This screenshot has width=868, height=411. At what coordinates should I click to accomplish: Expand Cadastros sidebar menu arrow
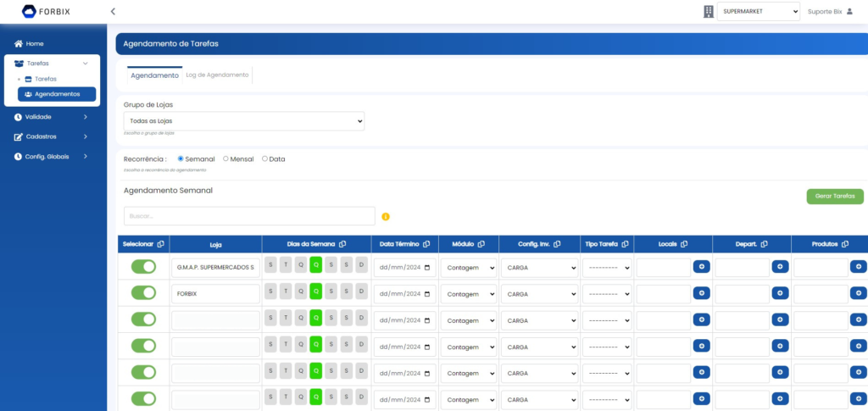[x=86, y=136]
